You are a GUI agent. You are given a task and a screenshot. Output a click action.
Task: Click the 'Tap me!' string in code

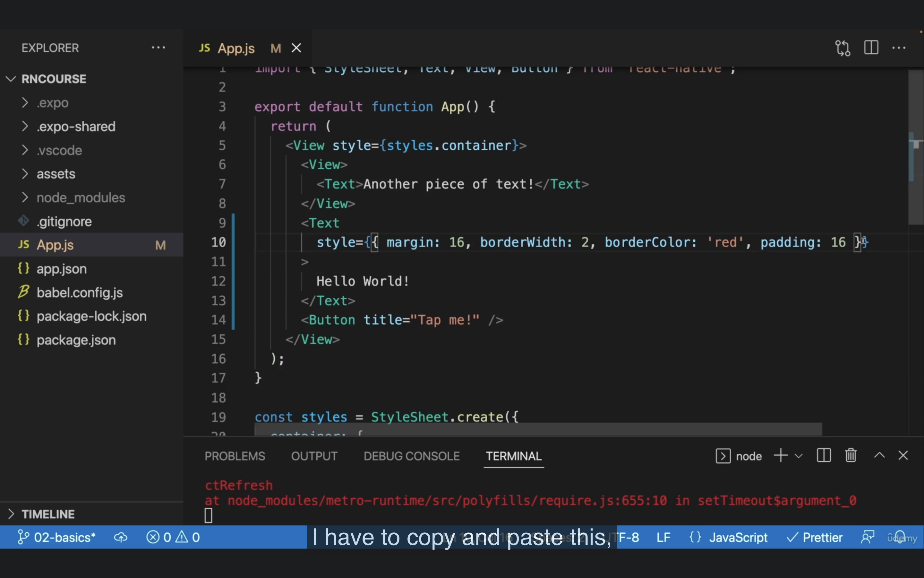pos(444,320)
